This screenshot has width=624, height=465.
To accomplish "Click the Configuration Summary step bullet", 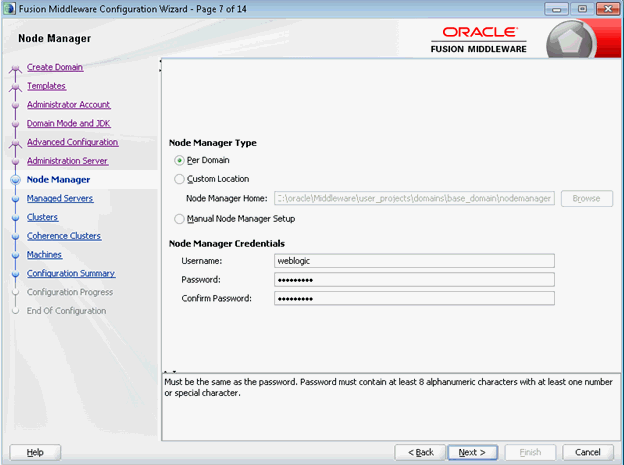I will pyautogui.click(x=16, y=274).
